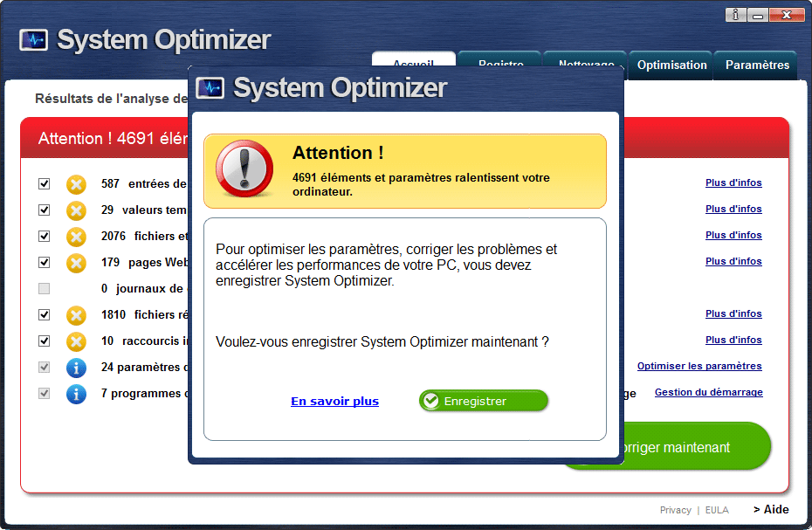Open the Registre tab
This screenshot has width=812, height=530.
(x=500, y=59)
